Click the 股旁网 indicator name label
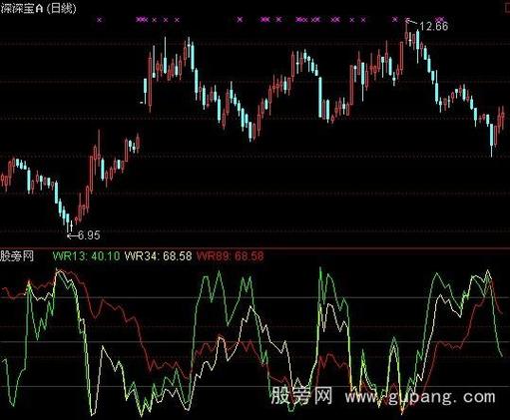The height and width of the screenshot is (420, 510). pos(17,256)
